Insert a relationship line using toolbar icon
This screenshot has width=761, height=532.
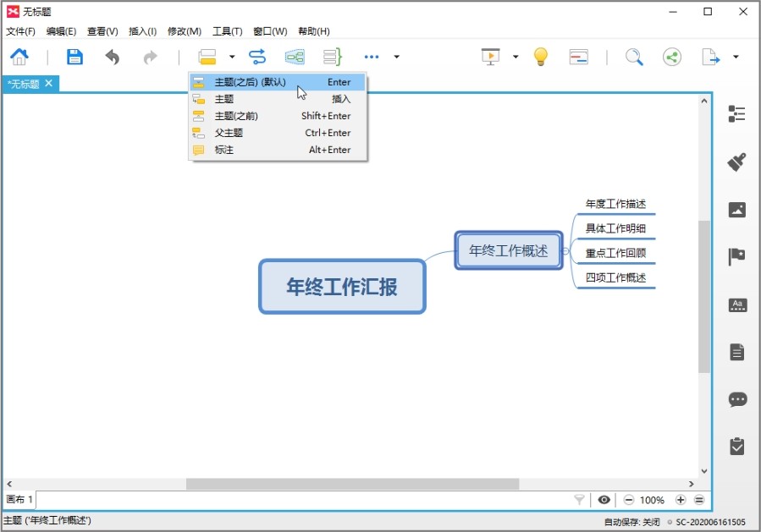click(x=257, y=57)
